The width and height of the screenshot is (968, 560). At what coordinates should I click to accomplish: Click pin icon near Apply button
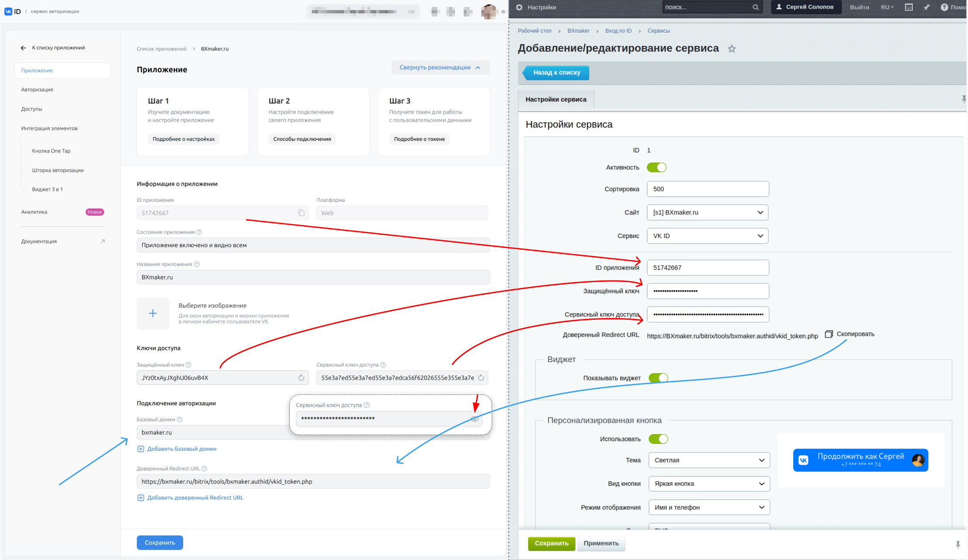[x=958, y=544]
